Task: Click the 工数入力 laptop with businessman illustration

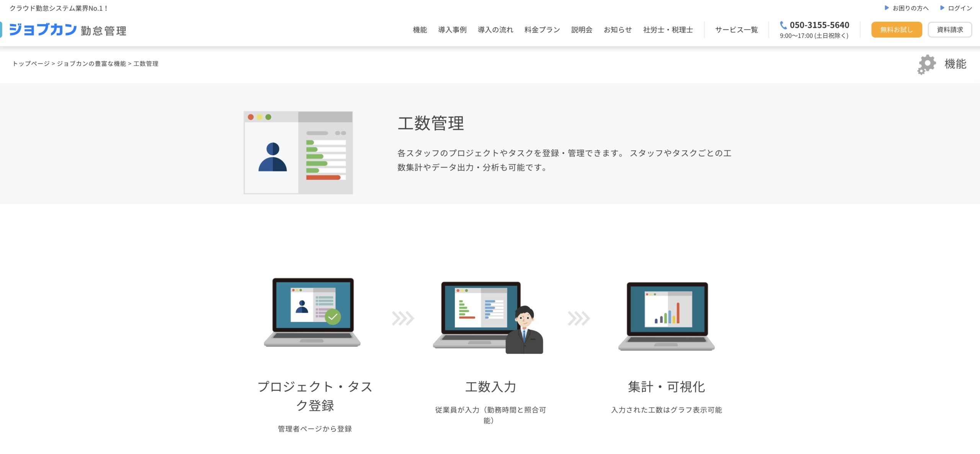Action: point(488,317)
